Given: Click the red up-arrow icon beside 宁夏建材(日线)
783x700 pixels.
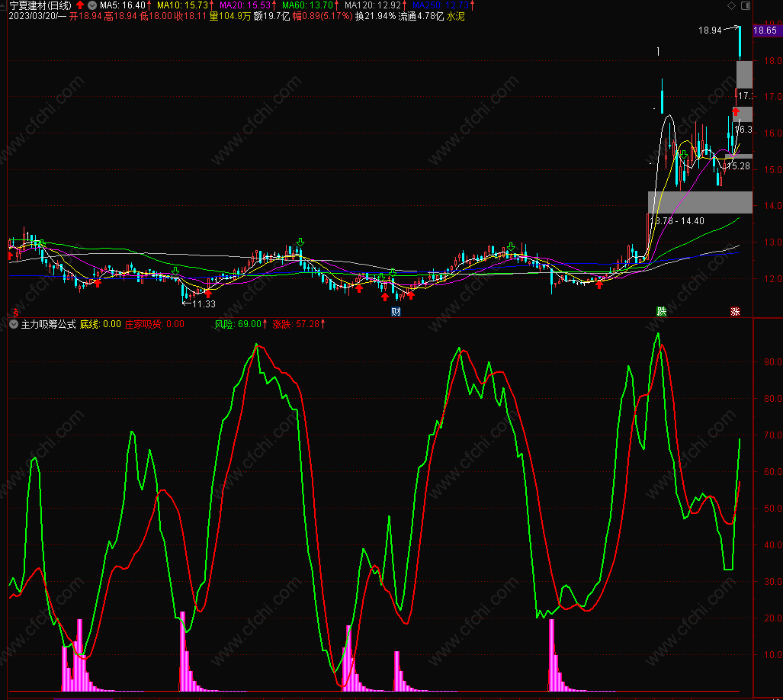Looking at the screenshot, I should point(80,5).
